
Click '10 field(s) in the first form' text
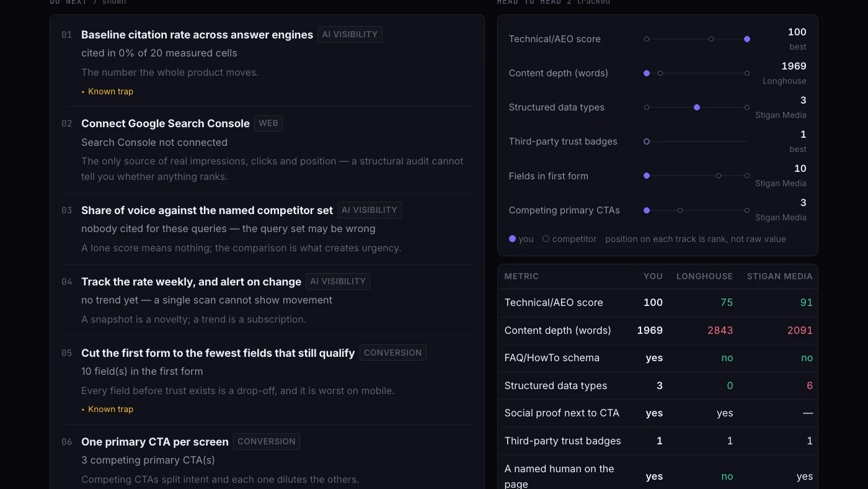click(142, 372)
